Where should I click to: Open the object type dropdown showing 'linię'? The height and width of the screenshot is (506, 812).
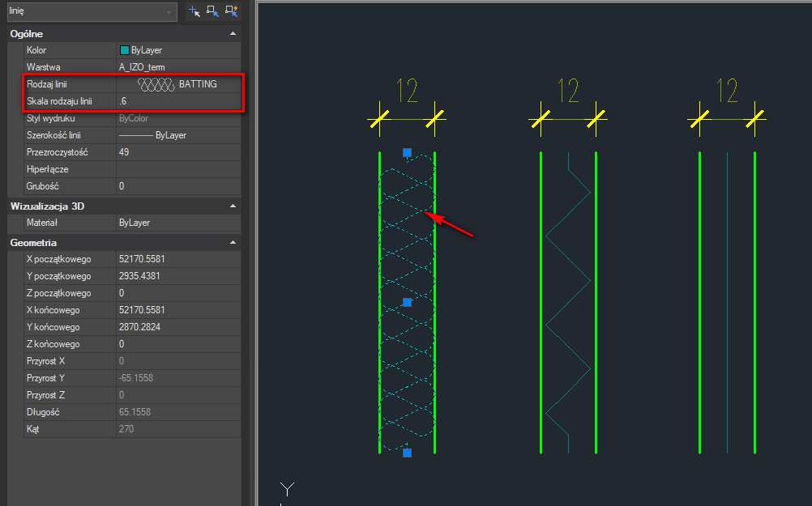pos(89,11)
